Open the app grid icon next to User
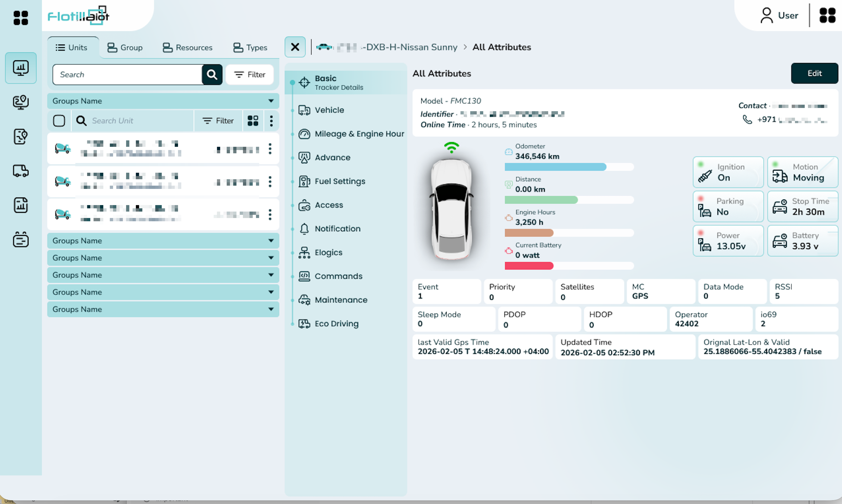Image resolution: width=842 pixels, height=504 pixels. [827, 16]
